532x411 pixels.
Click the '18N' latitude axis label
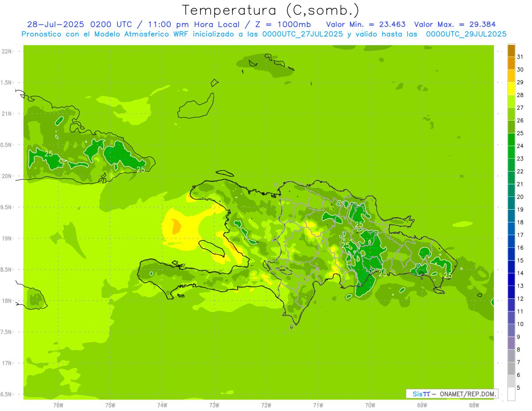tap(7, 301)
